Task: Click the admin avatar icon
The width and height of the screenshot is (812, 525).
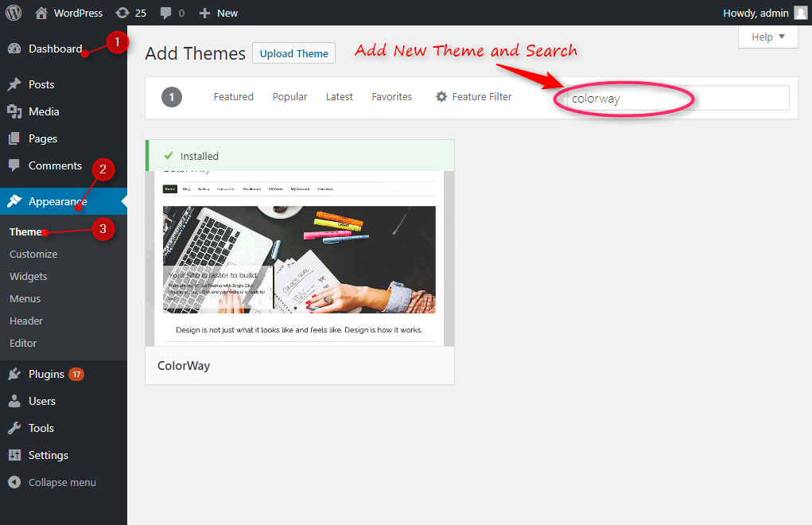Action: pos(801,13)
